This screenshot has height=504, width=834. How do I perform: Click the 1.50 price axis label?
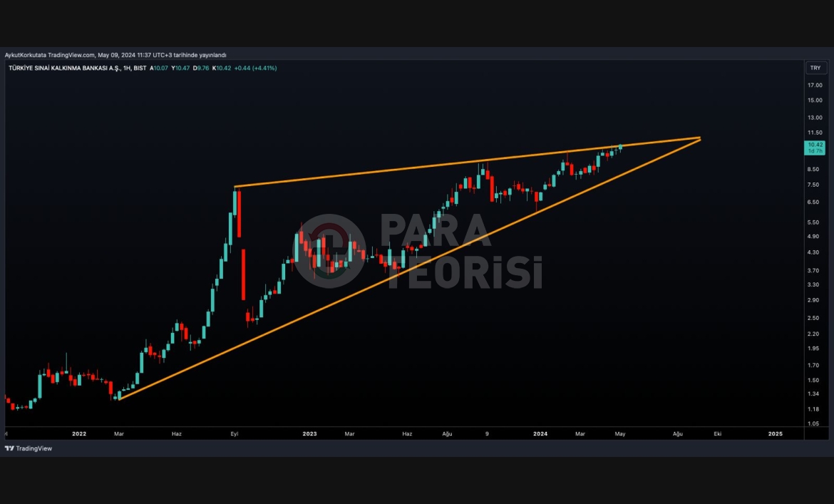(x=813, y=380)
